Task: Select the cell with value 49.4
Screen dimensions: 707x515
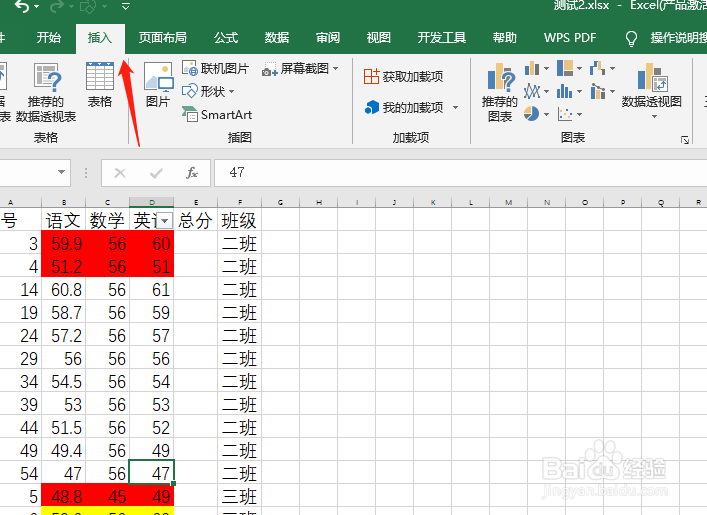Action: (63, 450)
